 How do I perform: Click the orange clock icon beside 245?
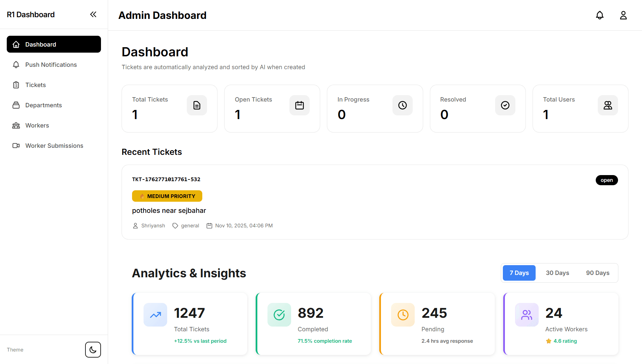pyautogui.click(x=403, y=315)
